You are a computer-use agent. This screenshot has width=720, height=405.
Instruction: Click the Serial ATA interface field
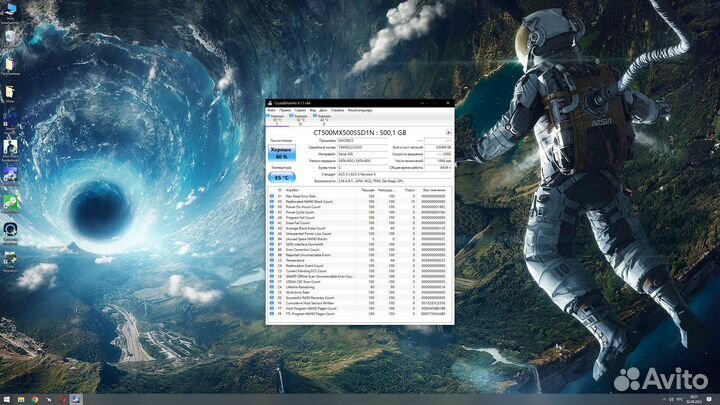362,154
